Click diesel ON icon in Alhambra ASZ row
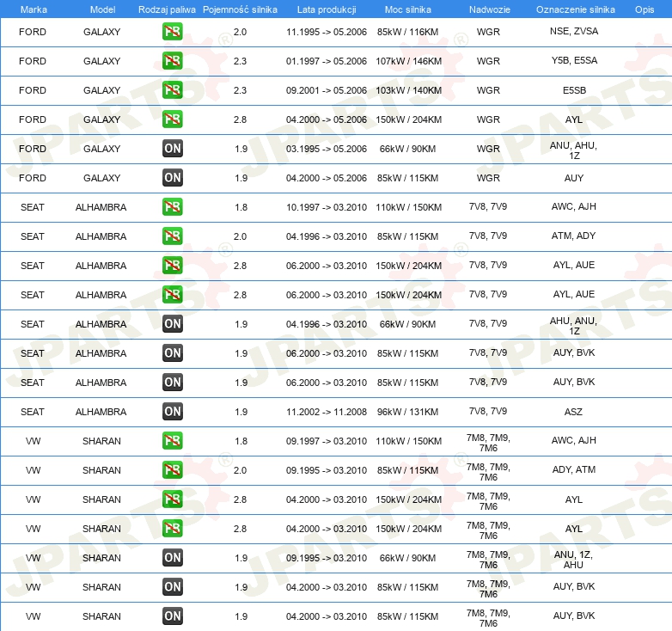The width and height of the screenshot is (672, 631). click(x=172, y=411)
